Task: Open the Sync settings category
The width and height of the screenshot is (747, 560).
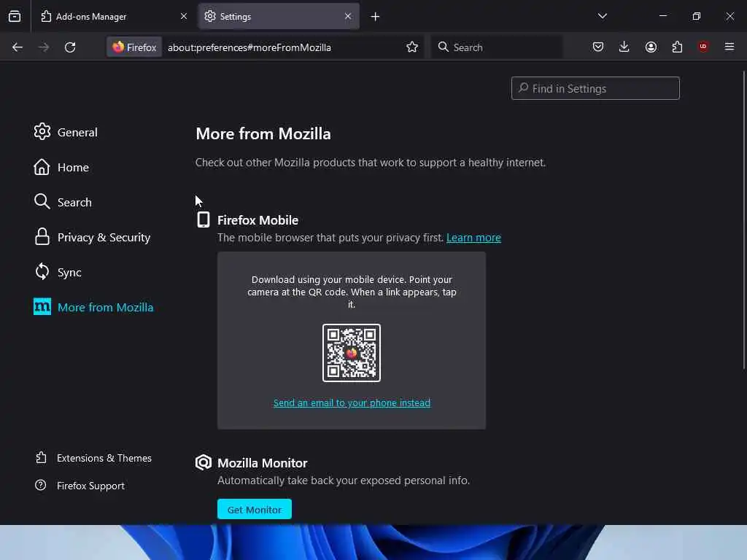Action: 58,272
